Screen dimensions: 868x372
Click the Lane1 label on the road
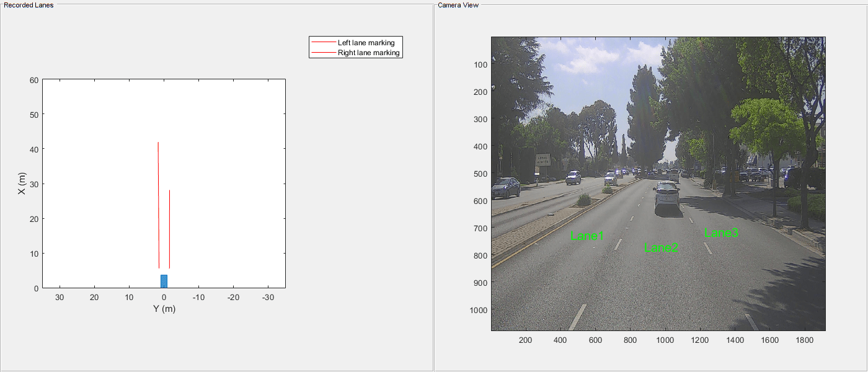point(587,236)
